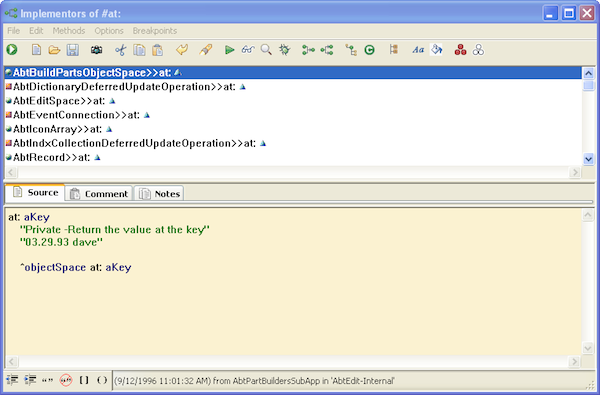600x395 pixels.
Task: Click the method list vertical scrollbar thumb
Action: (588, 85)
